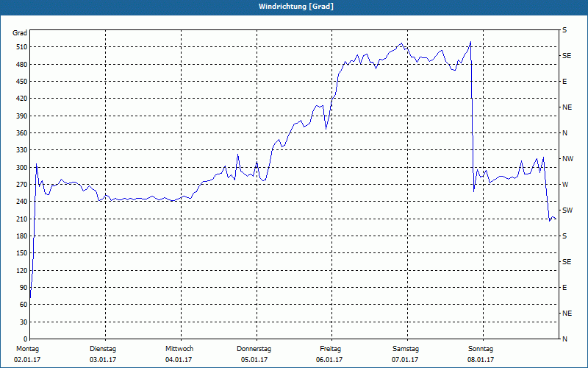
Task: Click the date 08.01.17
Action: point(481,360)
